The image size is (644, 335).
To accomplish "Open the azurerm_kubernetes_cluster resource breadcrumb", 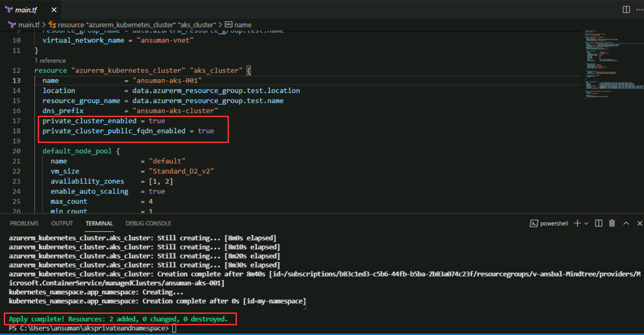I will [137, 25].
